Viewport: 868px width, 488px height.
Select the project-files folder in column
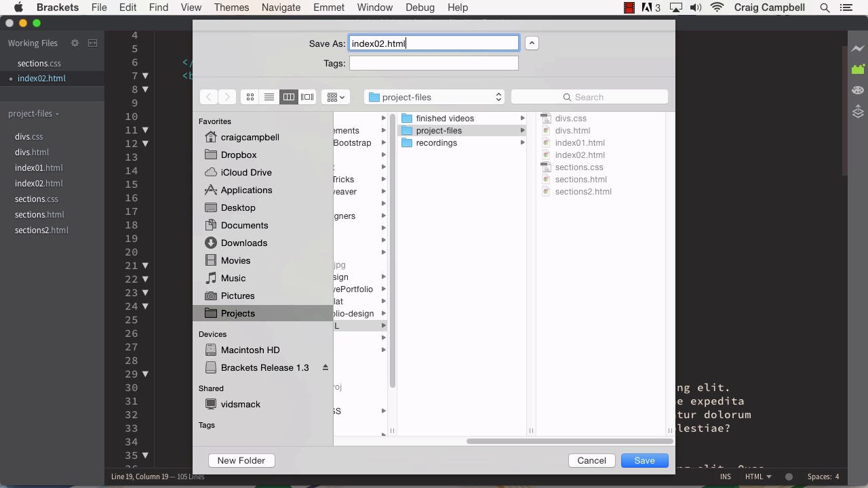462,130
